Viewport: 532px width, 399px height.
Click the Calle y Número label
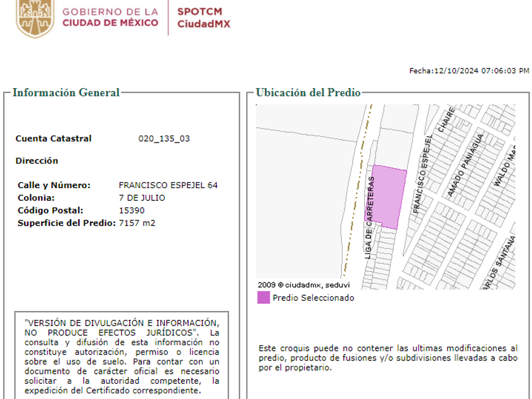pyautogui.click(x=54, y=185)
